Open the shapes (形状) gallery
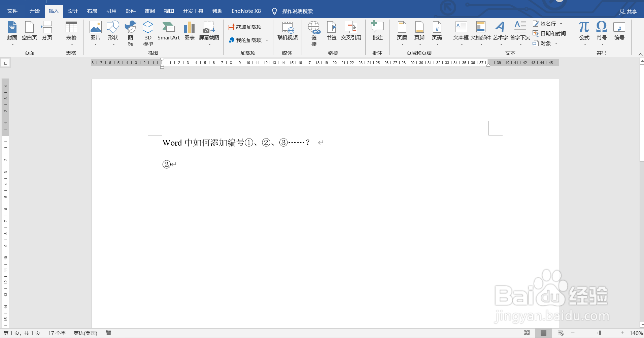This screenshot has width=644, height=338. point(113,33)
